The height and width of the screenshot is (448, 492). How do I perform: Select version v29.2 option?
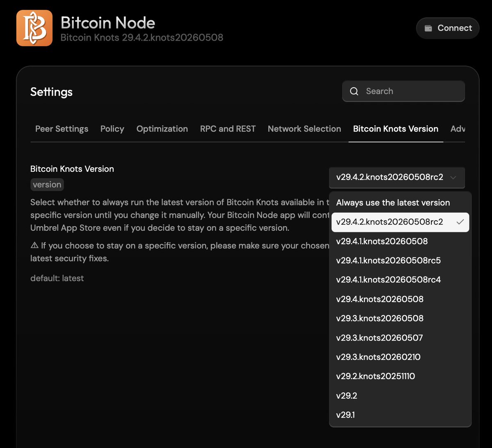pyautogui.click(x=400, y=396)
